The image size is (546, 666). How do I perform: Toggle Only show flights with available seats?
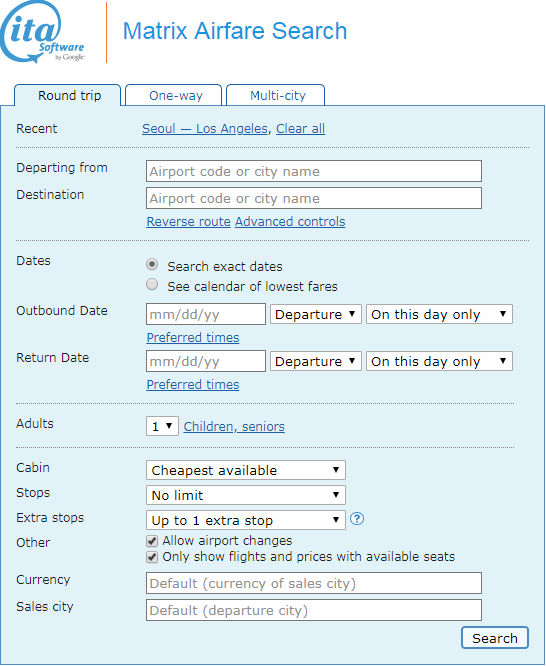point(152,557)
